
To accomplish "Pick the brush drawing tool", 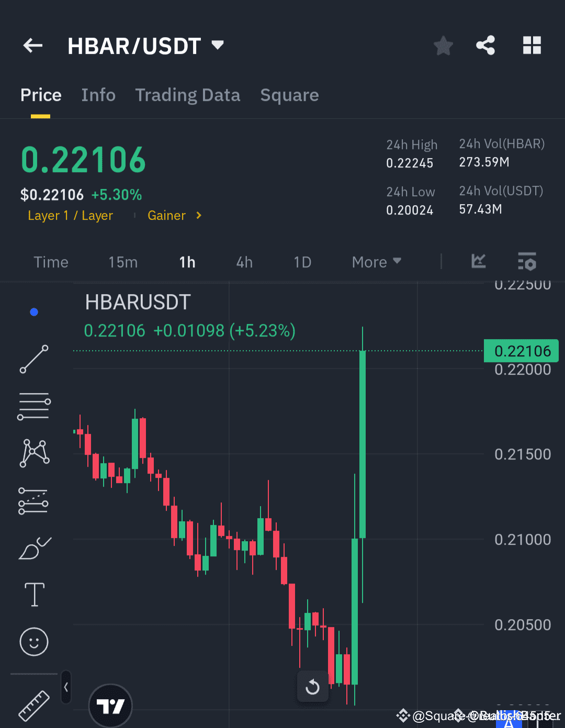I will (x=33, y=548).
